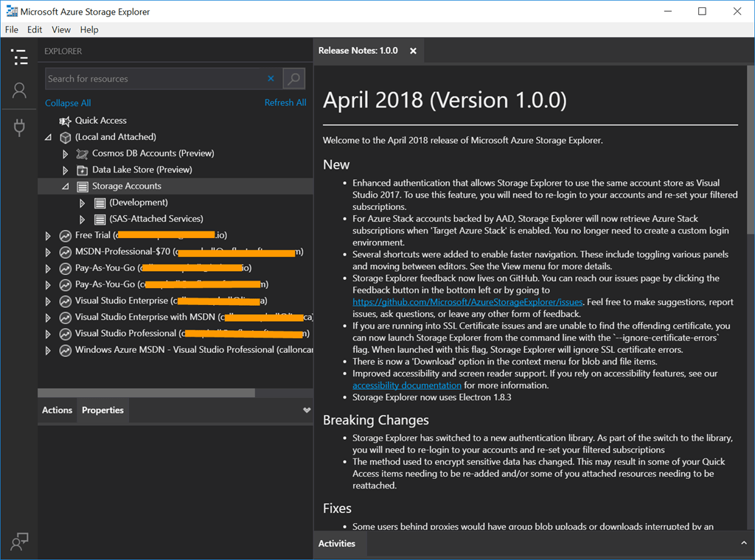Click the Refresh All link
Image resolution: width=755 pixels, height=560 pixels.
pos(285,103)
